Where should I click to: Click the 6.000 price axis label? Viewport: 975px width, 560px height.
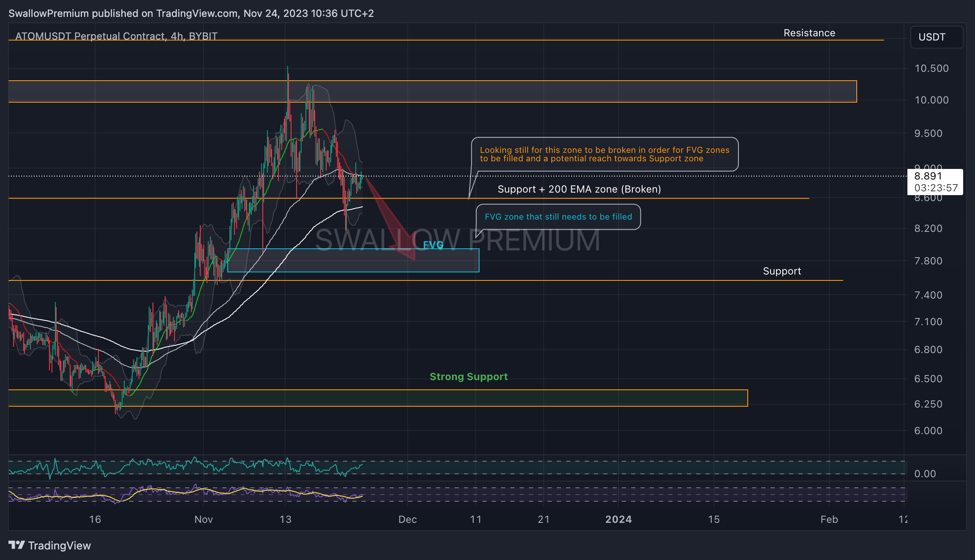click(x=928, y=431)
